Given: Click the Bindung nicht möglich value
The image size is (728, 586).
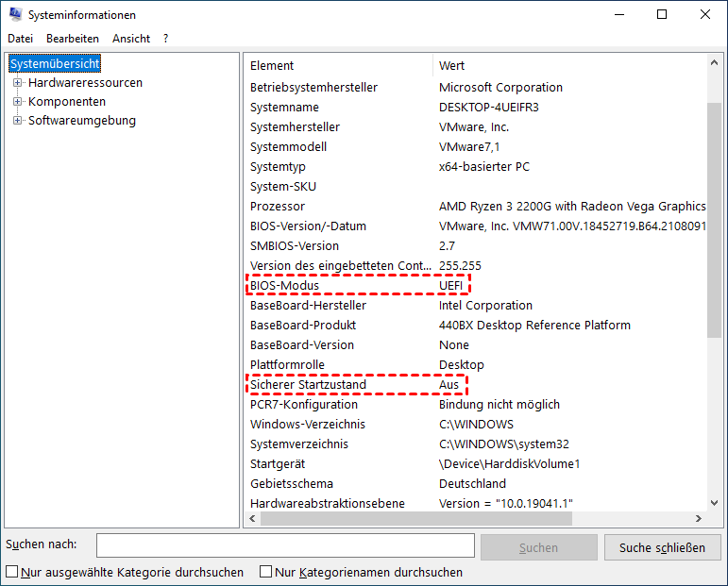Looking at the screenshot, I should (499, 405).
